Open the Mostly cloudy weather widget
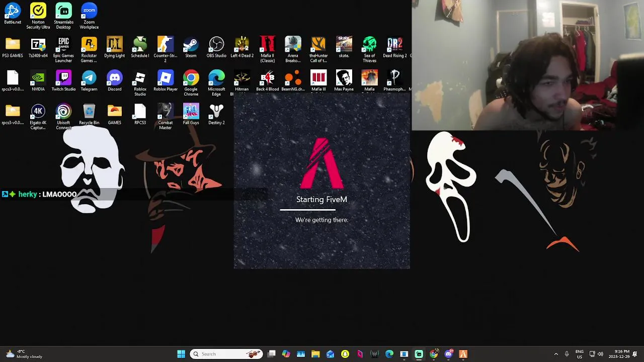 tap(23, 354)
